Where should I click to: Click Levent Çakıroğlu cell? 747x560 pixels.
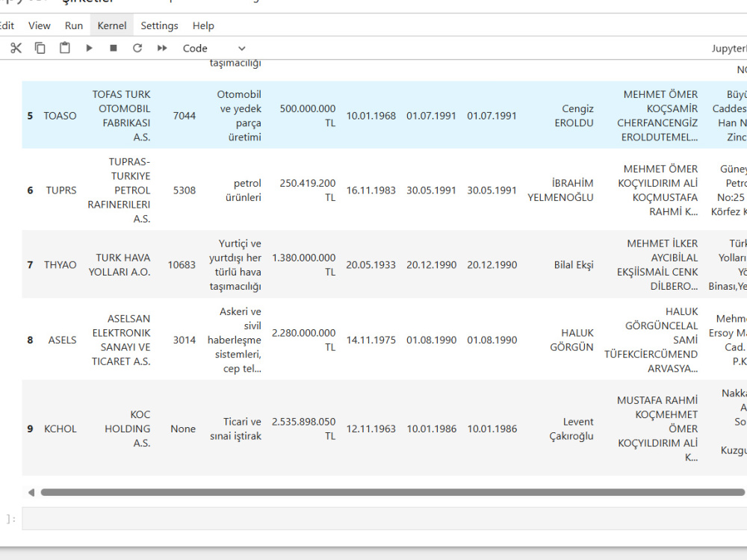pos(571,429)
